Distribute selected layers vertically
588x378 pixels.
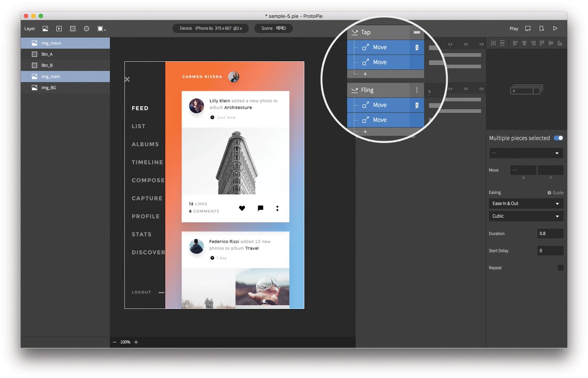pos(502,43)
